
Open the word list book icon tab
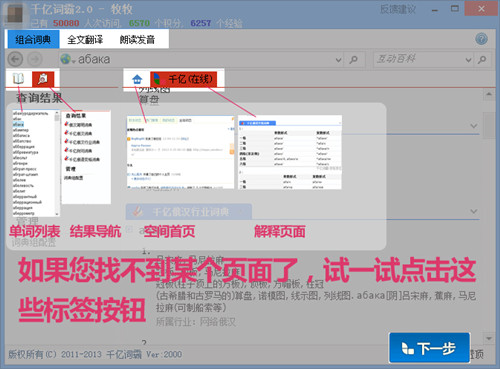pyautogui.click(x=19, y=79)
